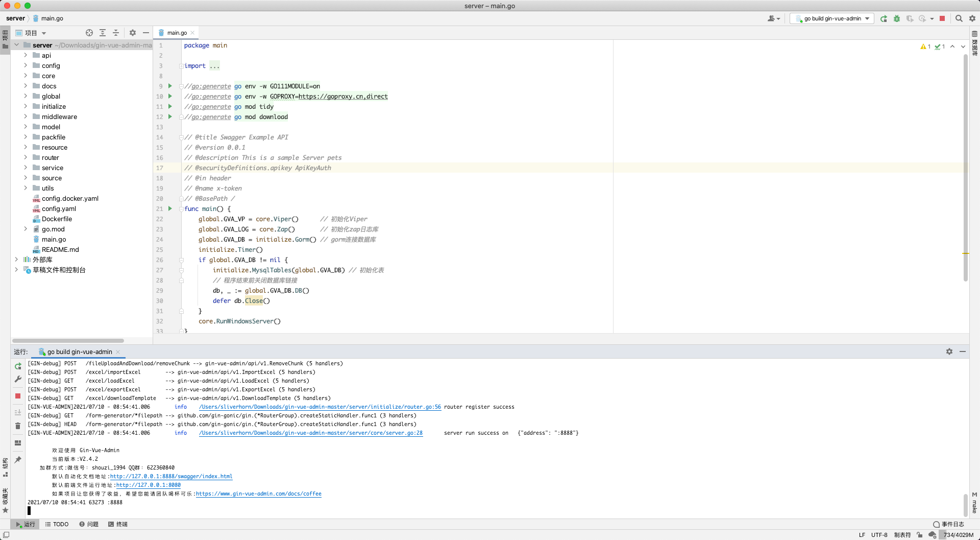Click warning indicator in editor top-right
This screenshot has height=540, width=980.
(925, 46)
